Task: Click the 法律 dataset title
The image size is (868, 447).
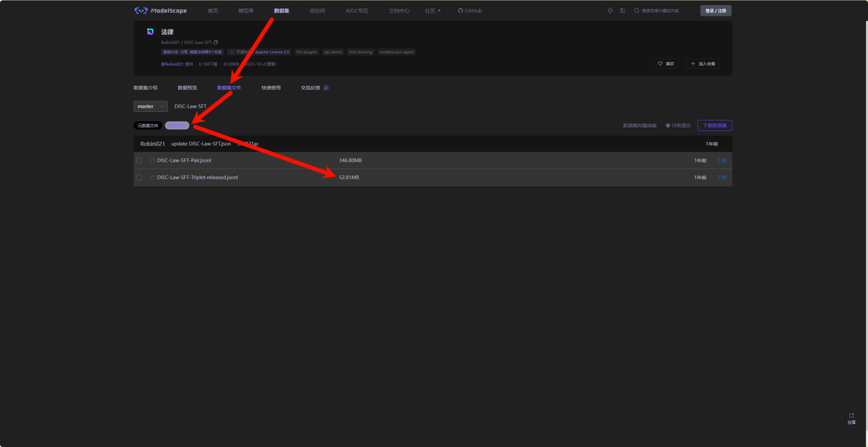Action: [x=167, y=32]
